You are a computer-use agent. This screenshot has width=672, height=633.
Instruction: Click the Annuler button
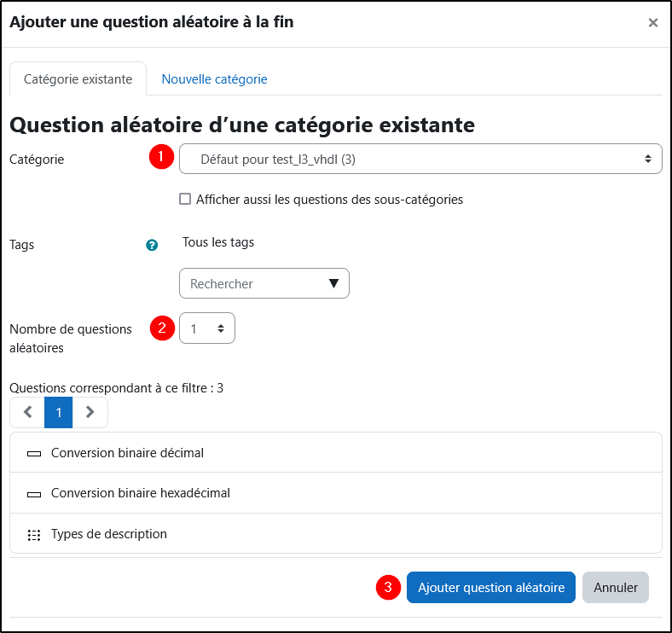(x=616, y=588)
